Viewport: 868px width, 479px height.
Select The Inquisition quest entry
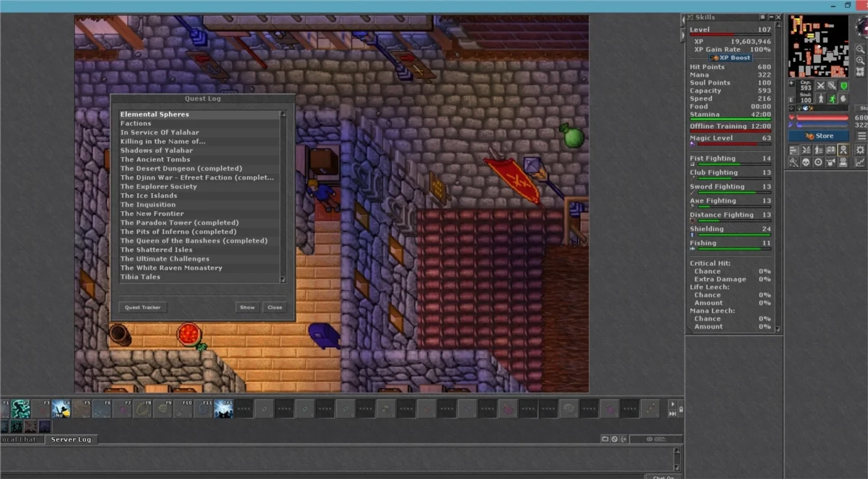point(199,205)
